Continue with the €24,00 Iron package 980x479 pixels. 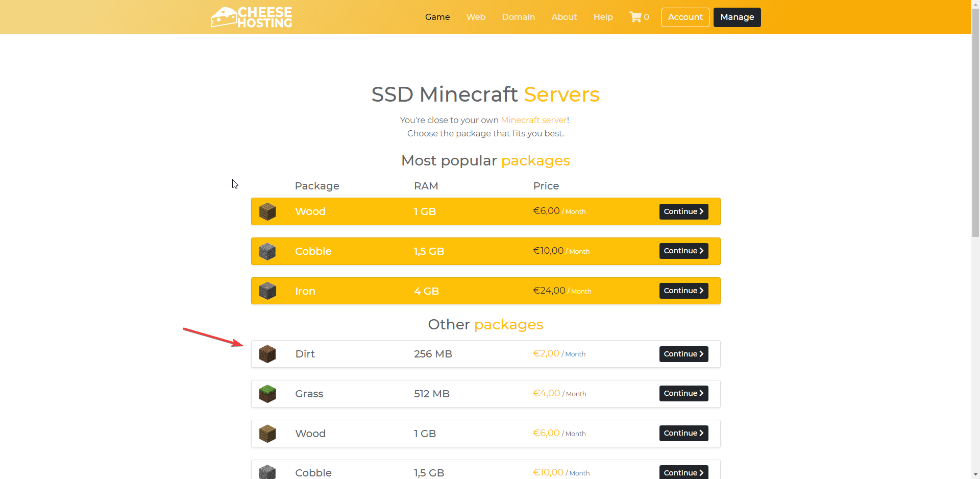[x=683, y=291]
